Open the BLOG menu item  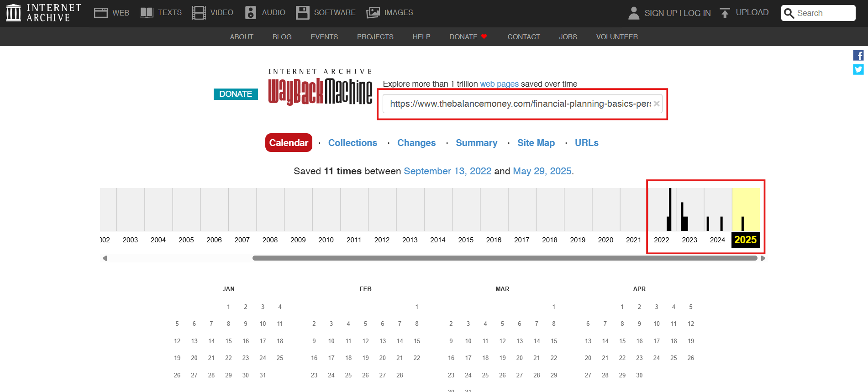282,37
